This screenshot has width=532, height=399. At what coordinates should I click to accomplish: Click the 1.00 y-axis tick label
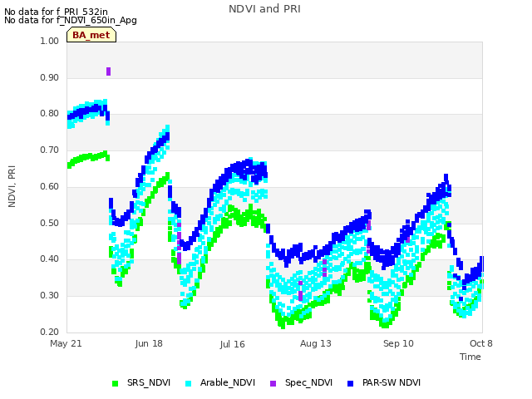50,41
